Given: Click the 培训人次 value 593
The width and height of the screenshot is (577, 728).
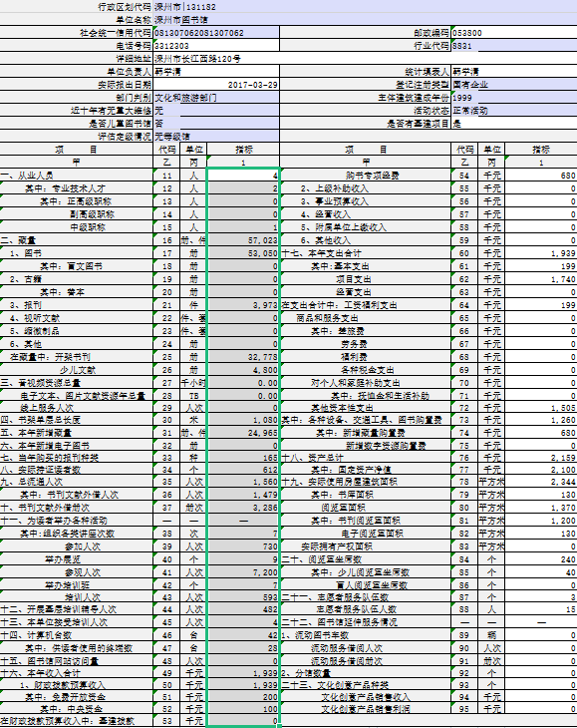Looking at the screenshot, I should pyautogui.click(x=243, y=597).
